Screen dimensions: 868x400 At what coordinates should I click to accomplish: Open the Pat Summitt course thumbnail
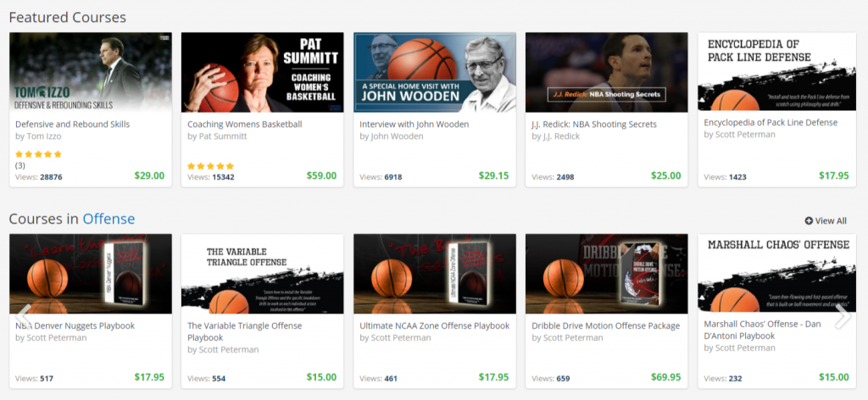tap(263, 73)
